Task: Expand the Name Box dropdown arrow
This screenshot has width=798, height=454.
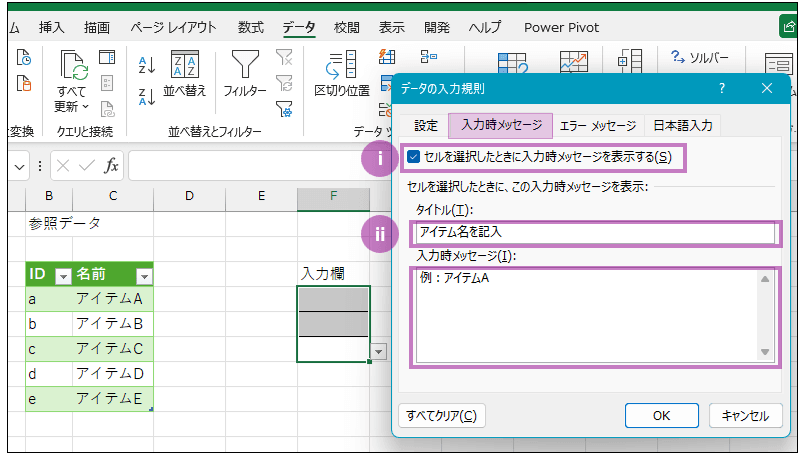Action: pyautogui.click(x=19, y=166)
